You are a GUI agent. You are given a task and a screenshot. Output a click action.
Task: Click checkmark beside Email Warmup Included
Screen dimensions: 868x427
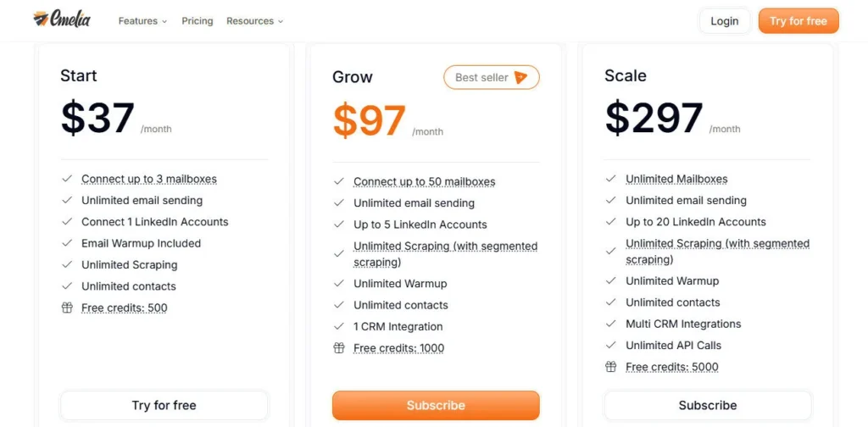(x=67, y=243)
